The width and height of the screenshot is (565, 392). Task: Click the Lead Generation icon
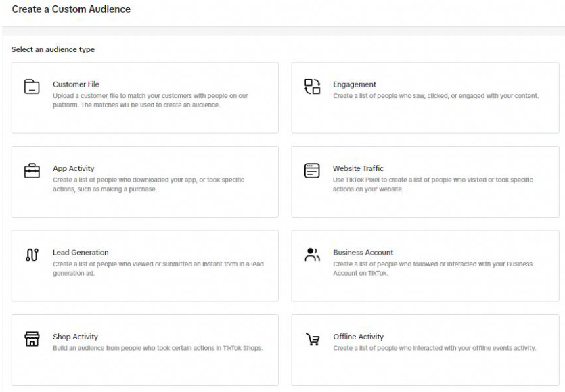tap(31, 255)
